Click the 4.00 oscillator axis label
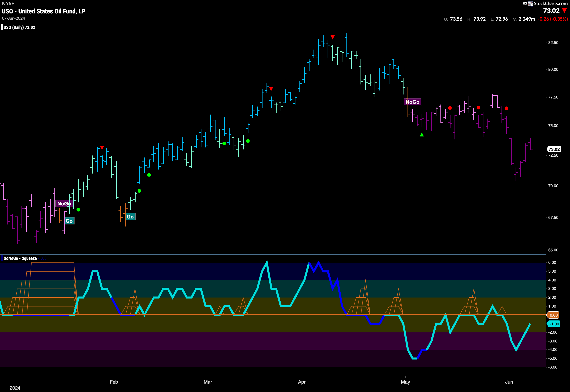Screen dimensions: 570x392 (552, 280)
